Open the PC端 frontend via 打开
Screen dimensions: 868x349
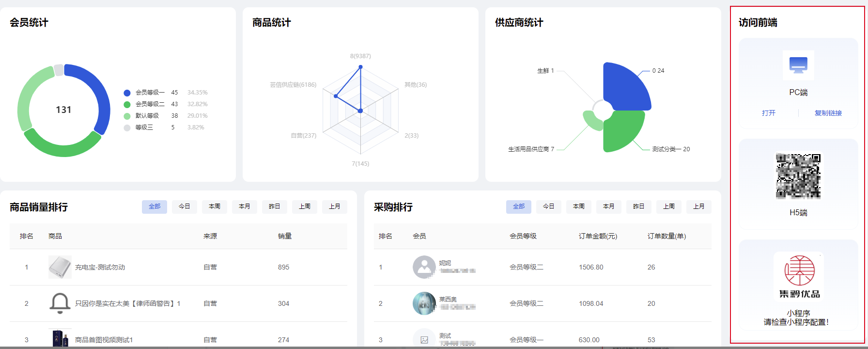[x=768, y=113]
